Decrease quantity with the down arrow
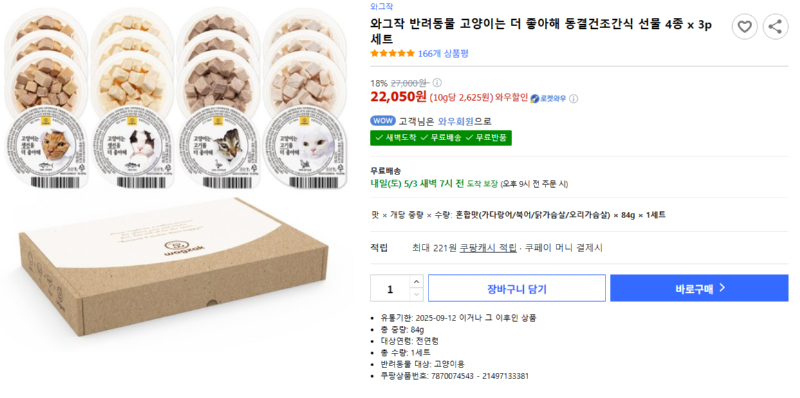 click(x=416, y=294)
